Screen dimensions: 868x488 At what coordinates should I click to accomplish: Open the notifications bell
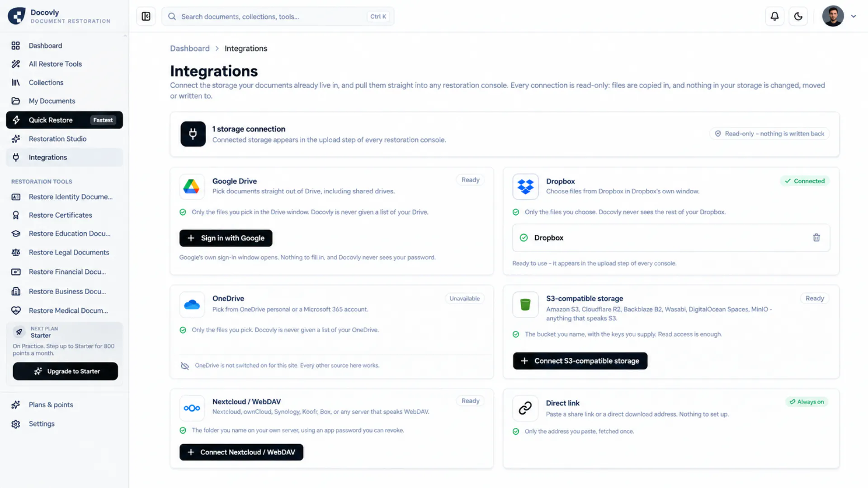774,16
